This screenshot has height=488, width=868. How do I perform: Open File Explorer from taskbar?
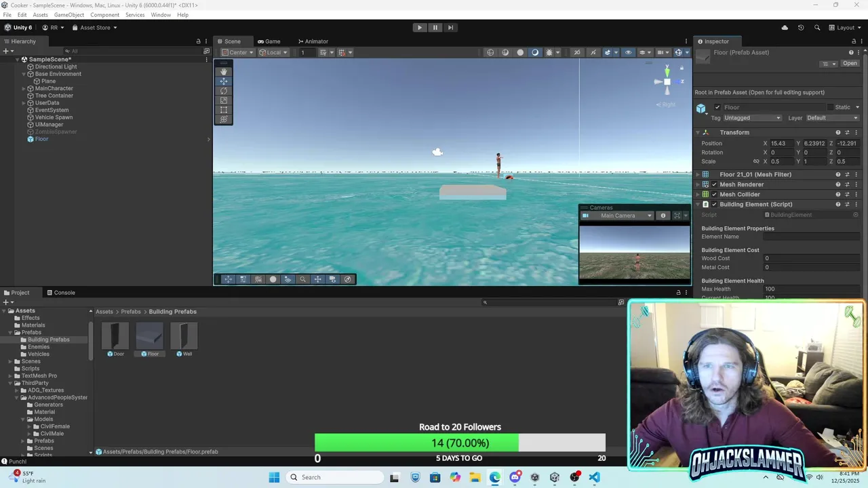coord(475,477)
